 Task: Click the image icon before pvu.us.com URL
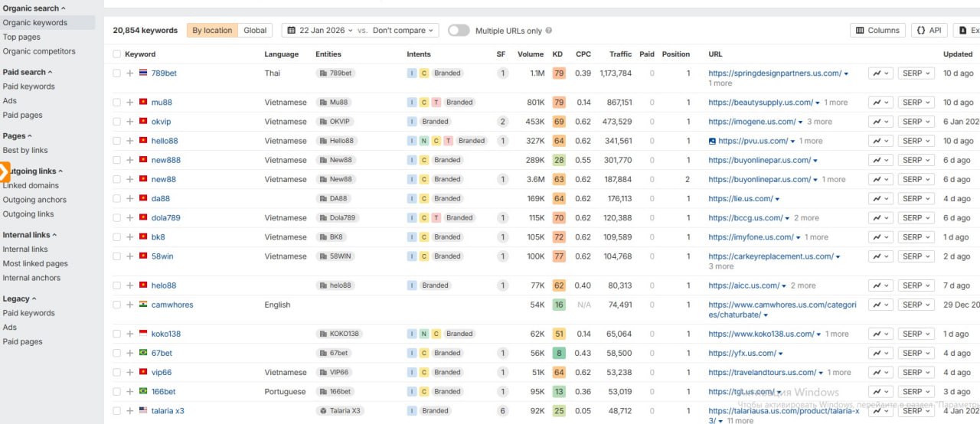click(x=712, y=141)
